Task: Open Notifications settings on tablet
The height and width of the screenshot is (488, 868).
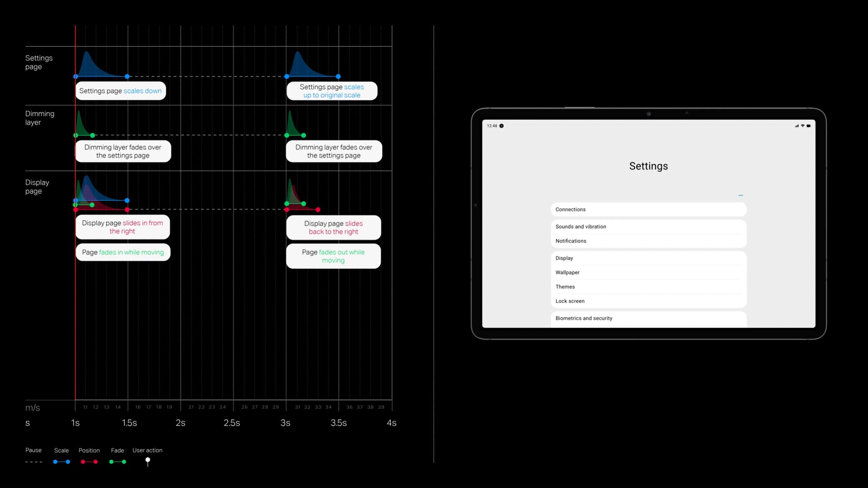Action: tap(648, 241)
